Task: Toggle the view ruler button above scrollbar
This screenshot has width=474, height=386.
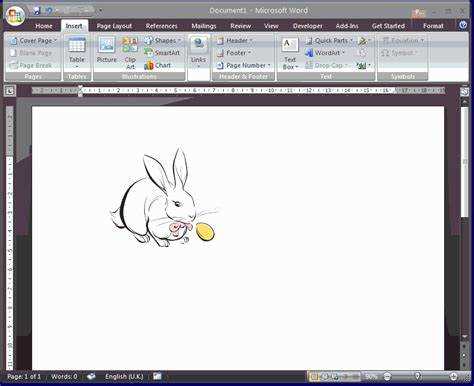Action: coord(464,92)
